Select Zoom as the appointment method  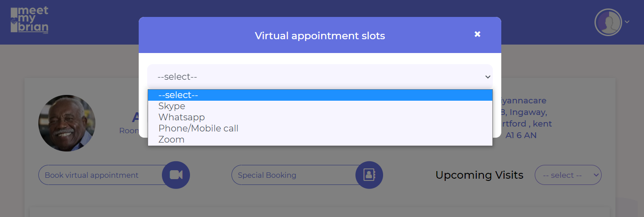[171, 139]
